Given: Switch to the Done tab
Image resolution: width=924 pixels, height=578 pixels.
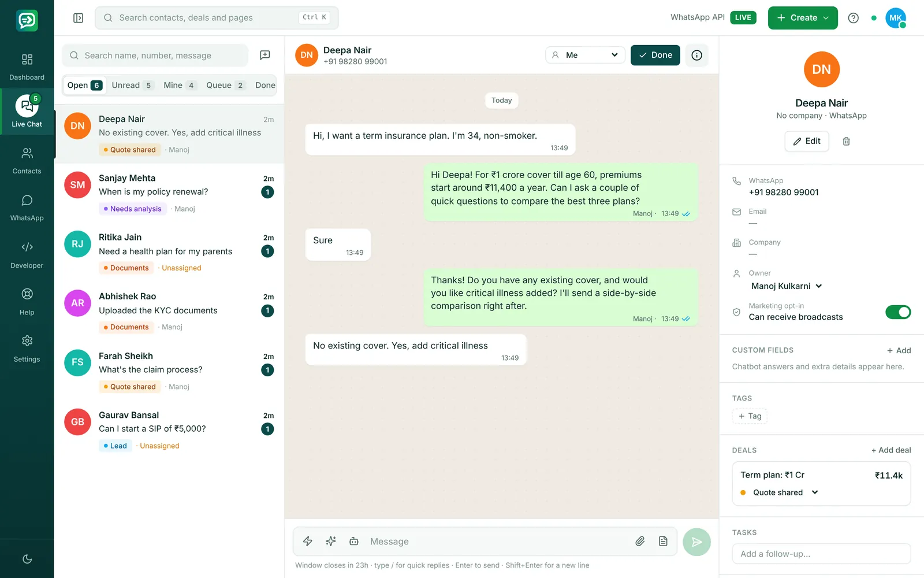Looking at the screenshot, I should [x=265, y=85].
